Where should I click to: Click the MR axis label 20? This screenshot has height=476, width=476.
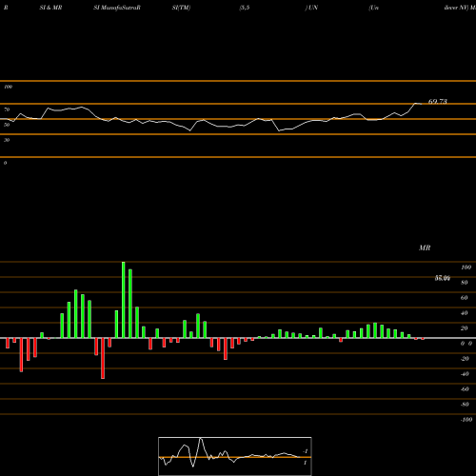(465, 328)
